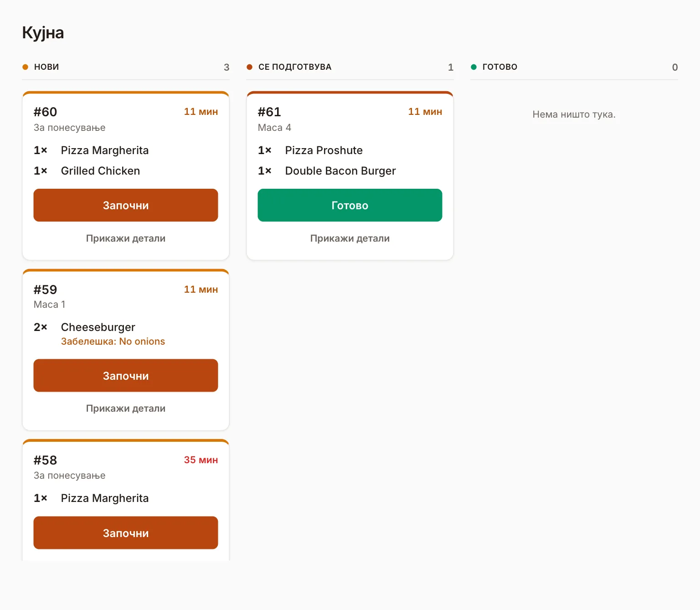
Task: Select Pizza Margherita item in order #58
Action: 105,498
